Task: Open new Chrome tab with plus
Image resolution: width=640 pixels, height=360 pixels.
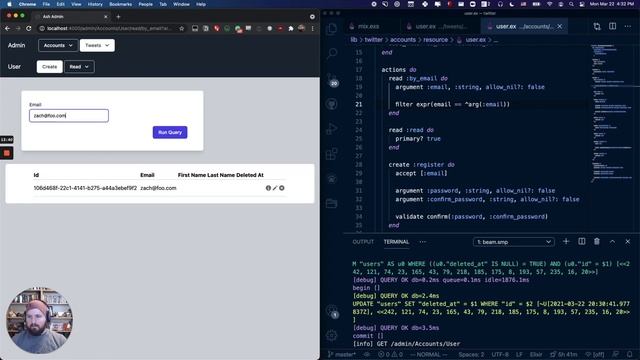Action: 118,17
